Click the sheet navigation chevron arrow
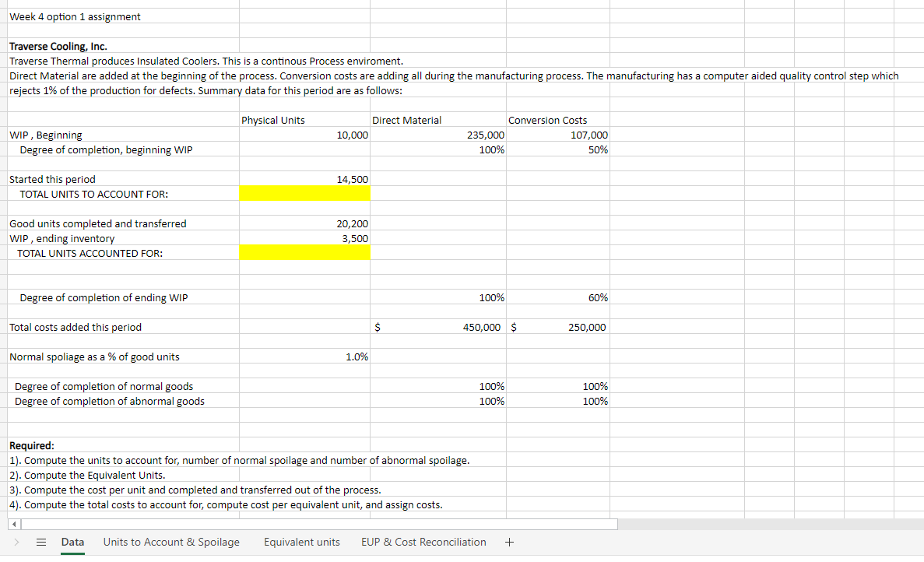The image size is (924, 562). [x=17, y=542]
